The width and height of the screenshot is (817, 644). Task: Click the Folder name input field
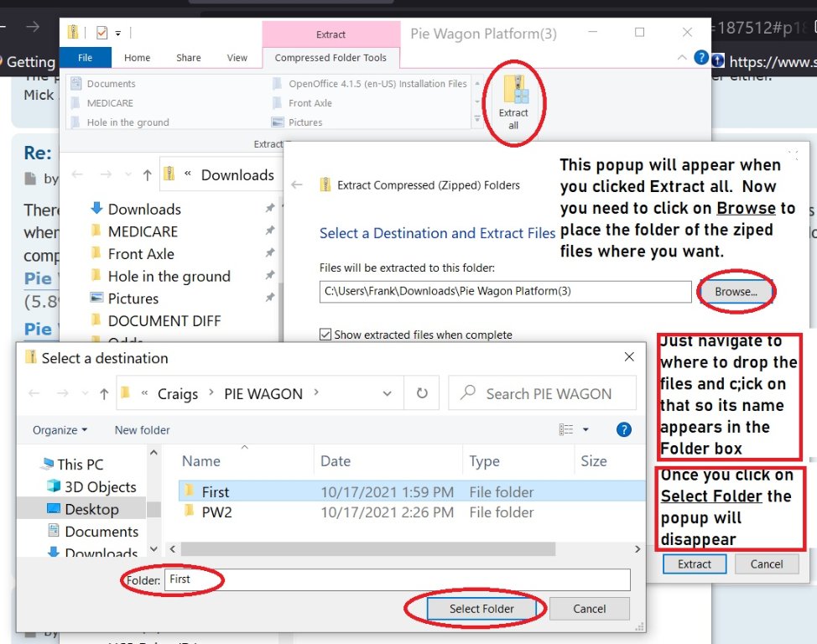[396, 579]
